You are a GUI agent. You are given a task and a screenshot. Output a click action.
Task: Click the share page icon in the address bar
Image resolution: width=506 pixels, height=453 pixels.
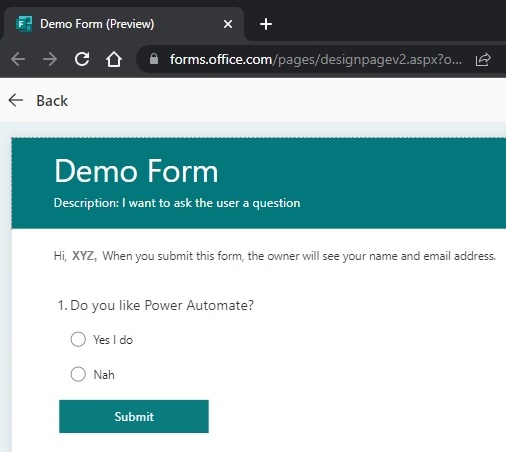point(483,60)
